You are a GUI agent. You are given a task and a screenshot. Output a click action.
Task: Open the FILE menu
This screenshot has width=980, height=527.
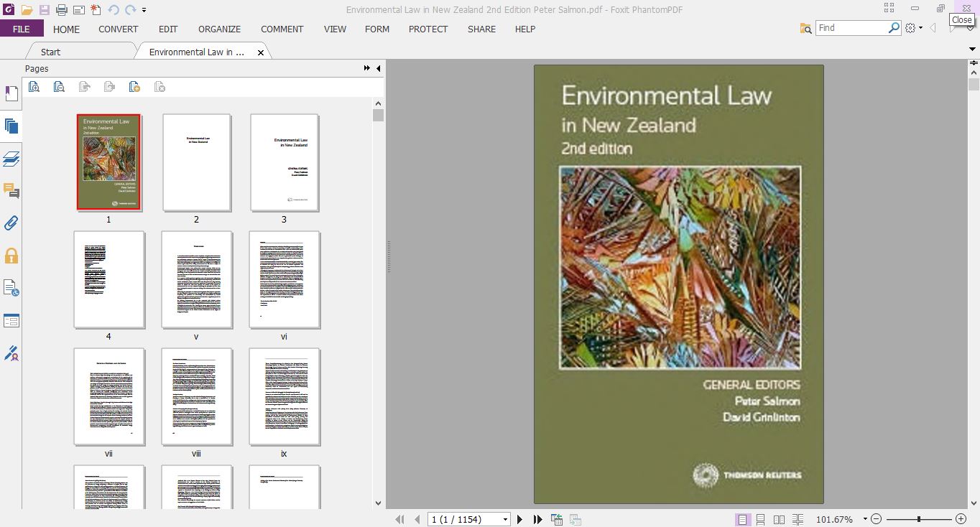coord(22,29)
